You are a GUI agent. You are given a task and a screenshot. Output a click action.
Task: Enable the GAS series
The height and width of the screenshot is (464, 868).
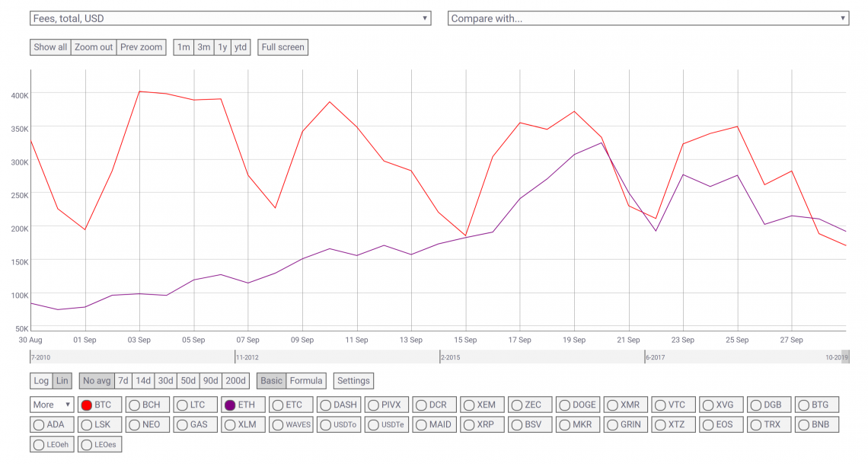(x=195, y=424)
